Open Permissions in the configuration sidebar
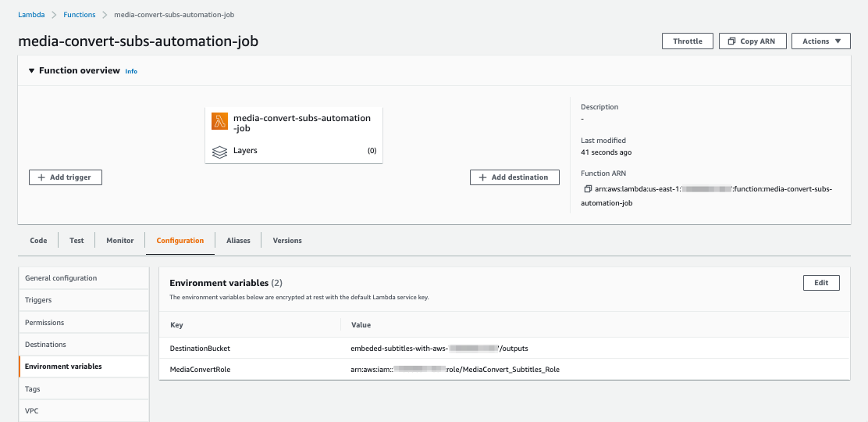 [44, 322]
